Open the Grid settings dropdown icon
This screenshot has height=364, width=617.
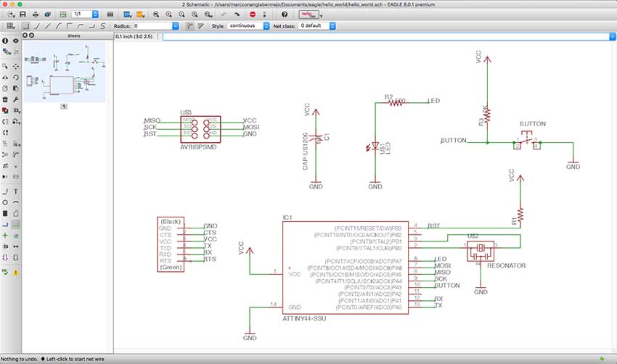11,26
